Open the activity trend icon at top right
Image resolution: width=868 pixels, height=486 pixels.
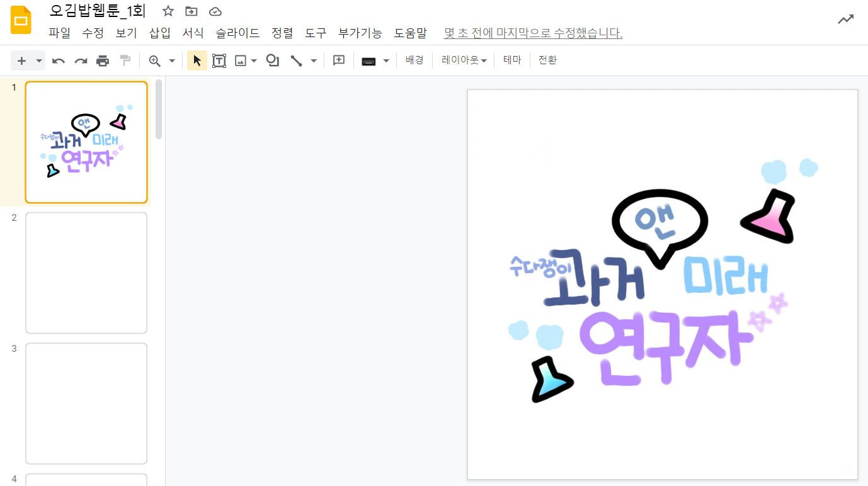tap(845, 20)
